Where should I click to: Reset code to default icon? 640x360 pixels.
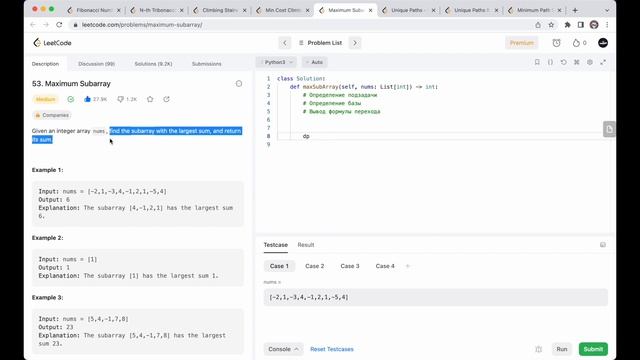pos(563,62)
